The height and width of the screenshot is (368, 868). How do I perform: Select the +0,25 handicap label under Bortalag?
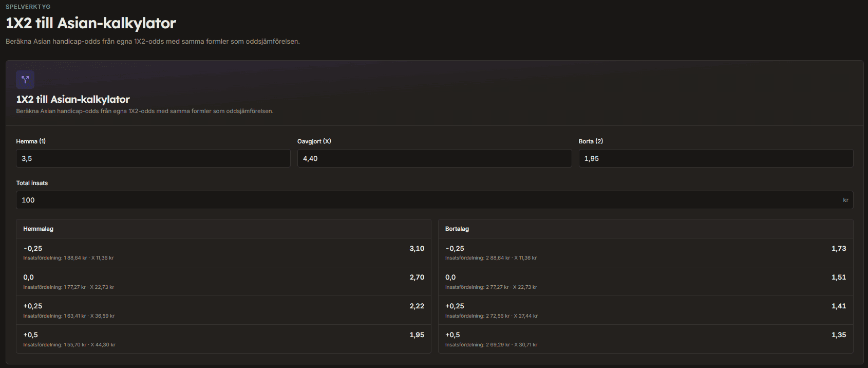coord(455,306)
